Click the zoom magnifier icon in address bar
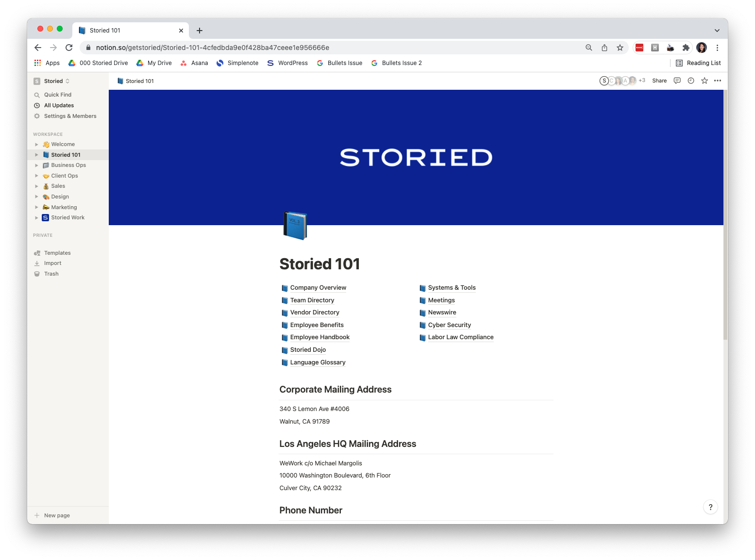Image resolution: width=755 pixels, height=560 pixels. (589, 48)
